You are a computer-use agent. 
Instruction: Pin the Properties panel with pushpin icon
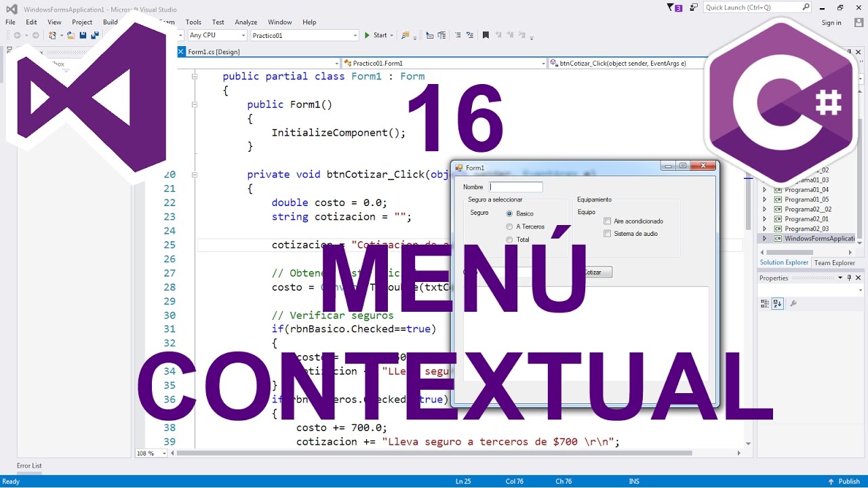849,278
